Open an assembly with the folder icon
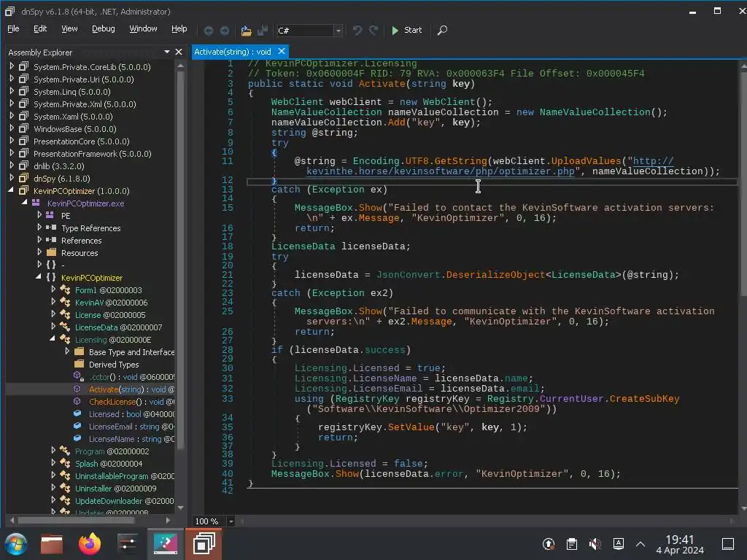Viewport: 747px width, 560px height. tap(246, 31)
